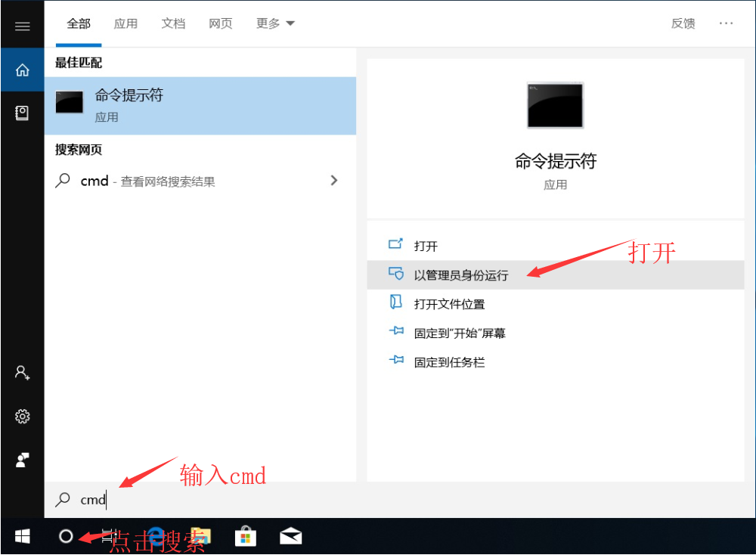
Task: Click the 打开 open icon
Action: coord(396,244)
